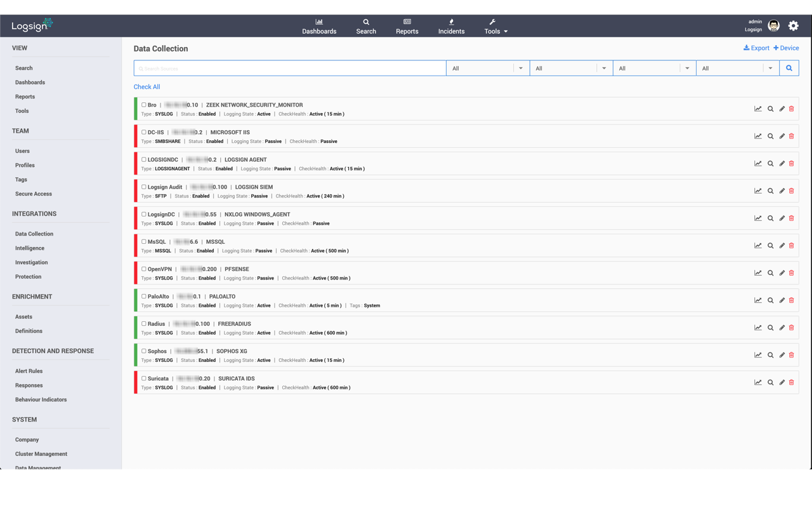Edit the MsSQL source
Image resolution: width=812 pixels, height=508 pixels.
tap(782, 245)
